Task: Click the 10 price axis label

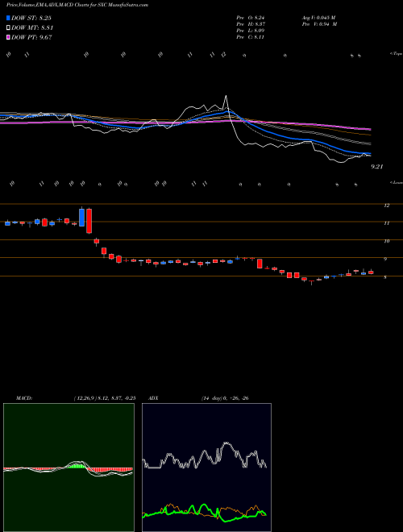Action: click(386, 241)
